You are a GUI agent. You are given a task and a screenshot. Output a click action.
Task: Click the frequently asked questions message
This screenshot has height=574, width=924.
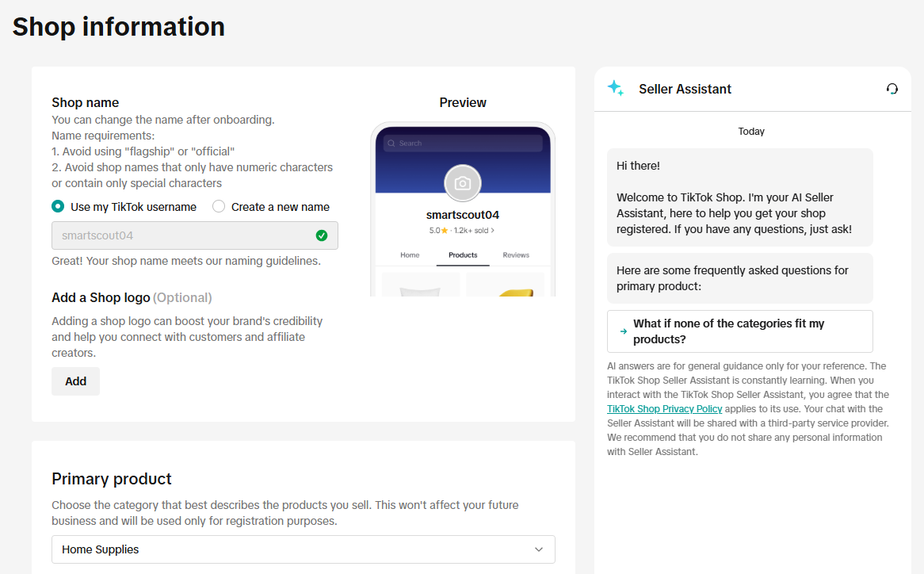click(x=740, y=278)
